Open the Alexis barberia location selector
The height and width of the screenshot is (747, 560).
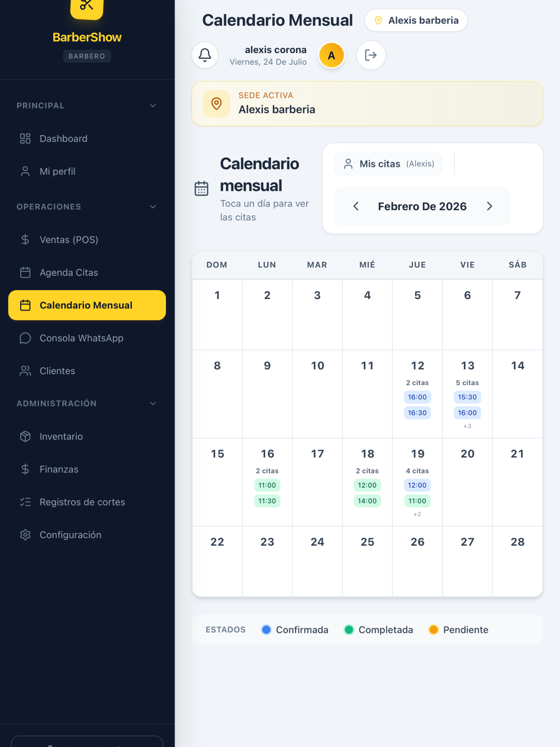click(416, 20)
